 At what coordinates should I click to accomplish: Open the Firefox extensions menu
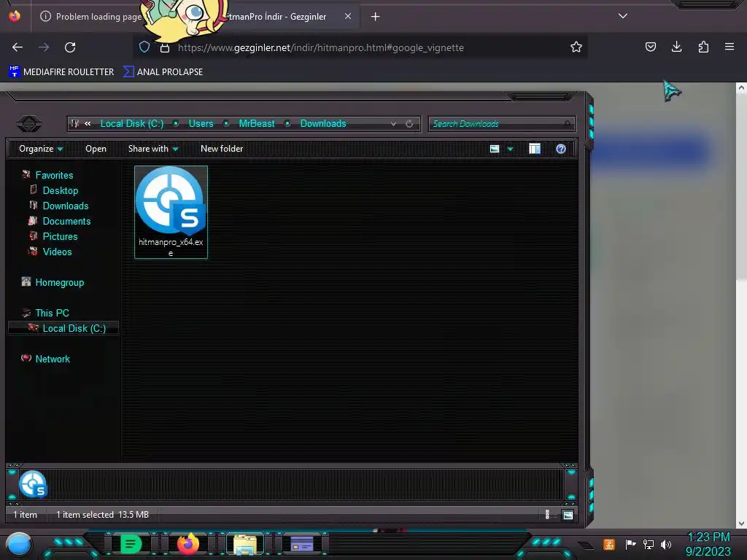703,47
